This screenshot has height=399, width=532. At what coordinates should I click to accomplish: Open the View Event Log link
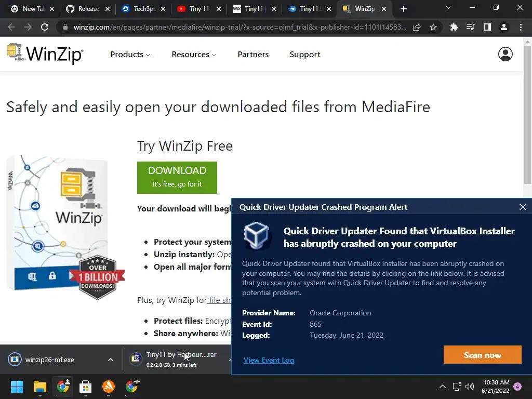269,360
